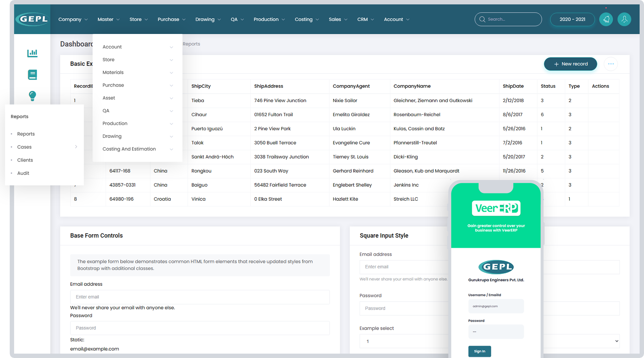Image resolution: width=644 pixels, height=358 pixels.
Task: Click the Actions column header
Action: click(x=600, y=86)
